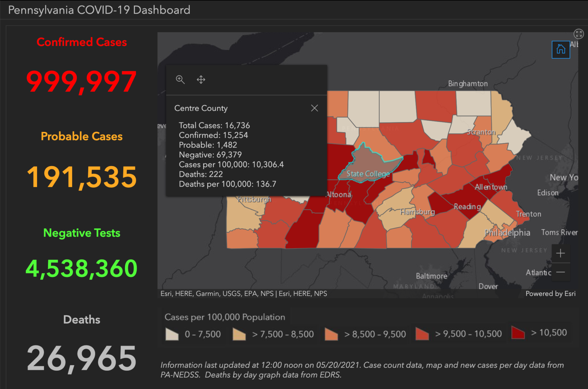Click the 26,965 deaths value
Image resolution: width=588 pixels, height=389 pixels.
[82, 358]
